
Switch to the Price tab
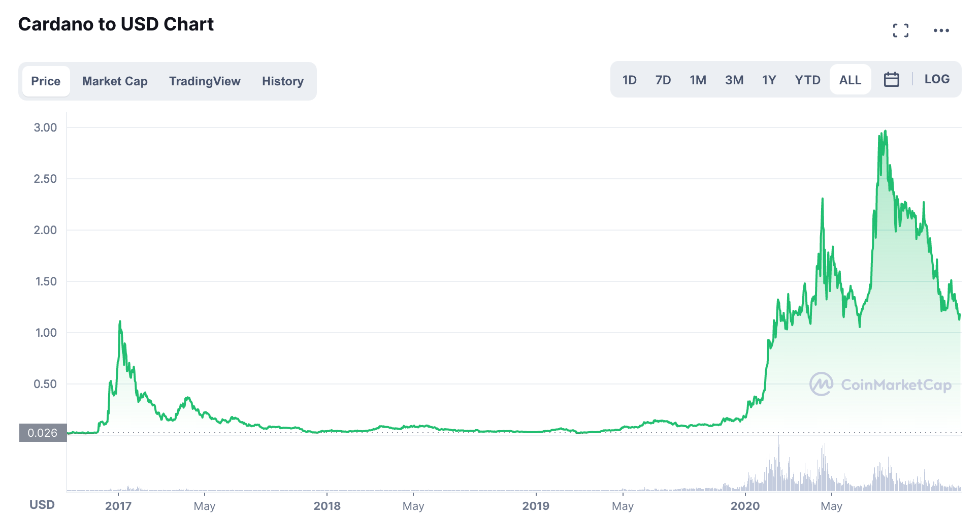pos(46,81)
